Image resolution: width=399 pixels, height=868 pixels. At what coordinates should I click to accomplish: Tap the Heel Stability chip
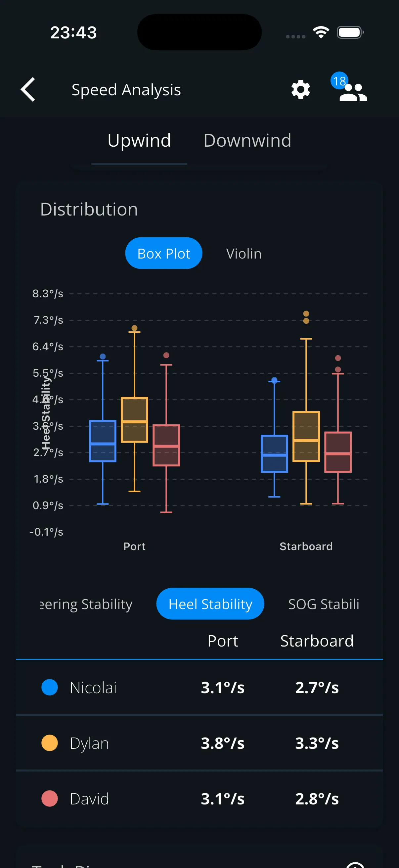(x=210, y=604)
